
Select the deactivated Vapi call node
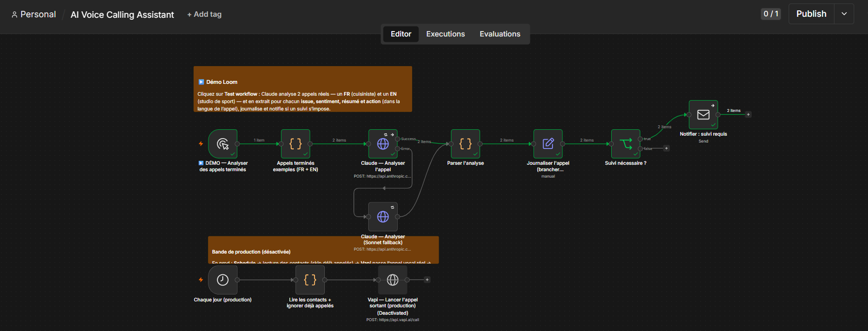pyautogui.click(x=393, y=280)
